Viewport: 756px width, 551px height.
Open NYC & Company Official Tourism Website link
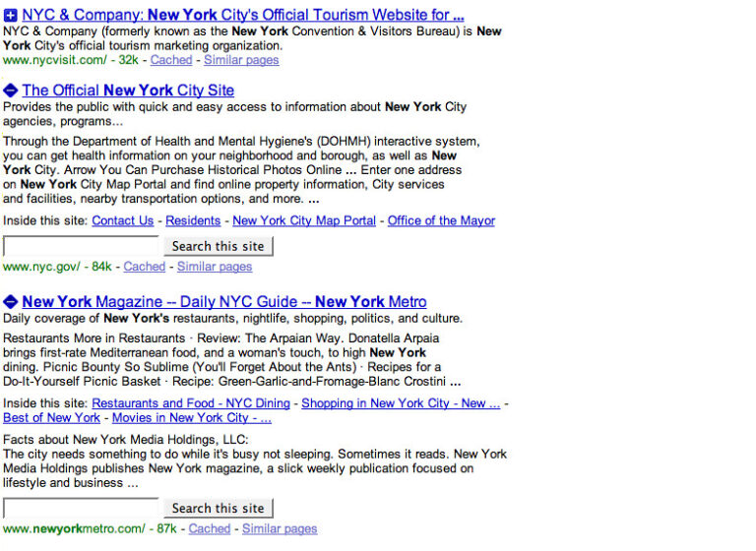click(x=243, y=15)
